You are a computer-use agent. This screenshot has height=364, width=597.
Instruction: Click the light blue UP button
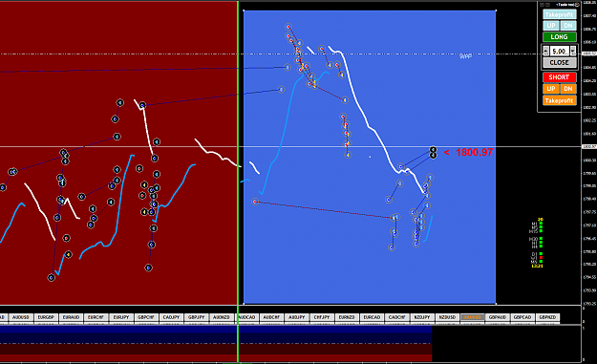tap(550, 26)
